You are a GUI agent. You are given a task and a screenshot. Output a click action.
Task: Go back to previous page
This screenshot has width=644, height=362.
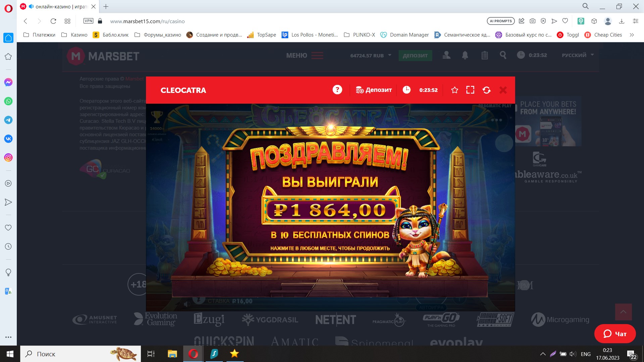pyautogui.click(x=26, y=21)
